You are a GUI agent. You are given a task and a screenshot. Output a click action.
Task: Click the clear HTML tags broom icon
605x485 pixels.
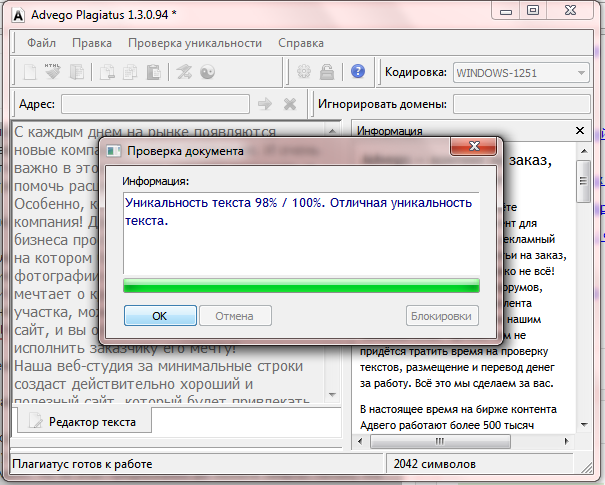pyautogui.click(x=53, y=71)
